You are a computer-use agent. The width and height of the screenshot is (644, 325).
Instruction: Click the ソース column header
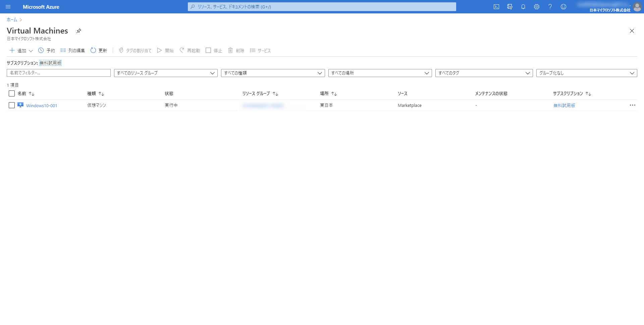(402, 93)
